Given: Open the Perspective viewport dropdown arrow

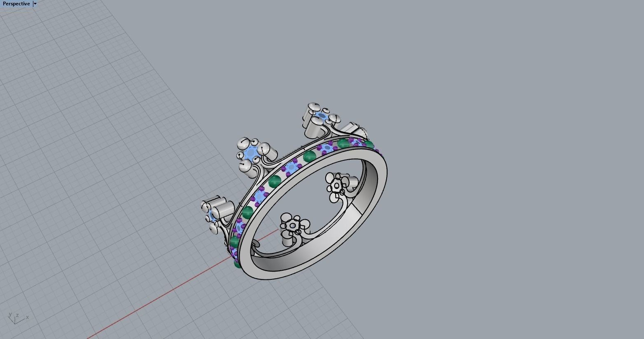Looking at the screenshot, I should (x=35, y=4).
